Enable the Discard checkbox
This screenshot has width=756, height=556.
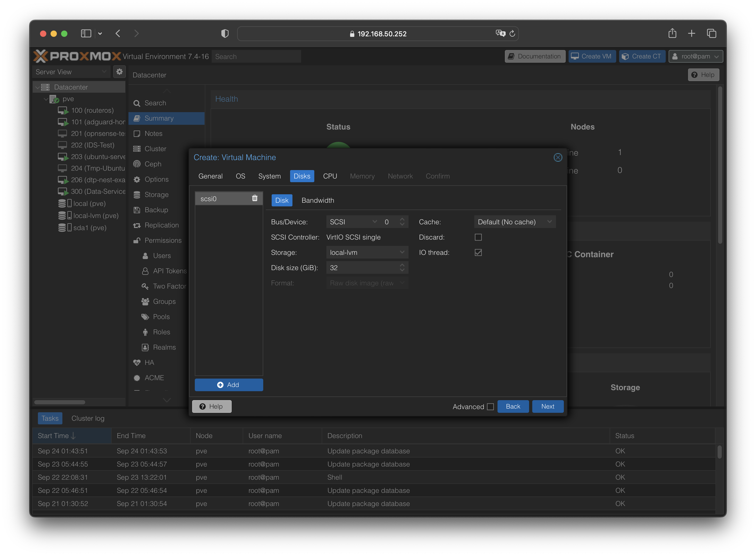478,237
